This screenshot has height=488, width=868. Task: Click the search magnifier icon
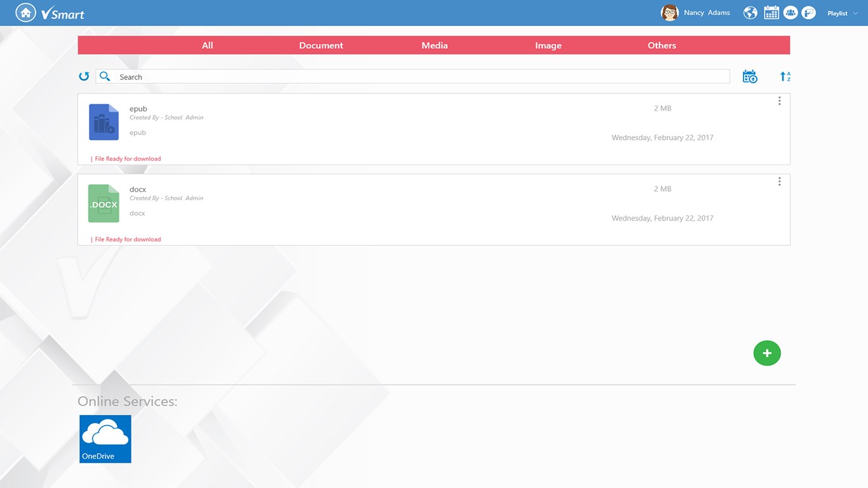(x=105, y=76)
